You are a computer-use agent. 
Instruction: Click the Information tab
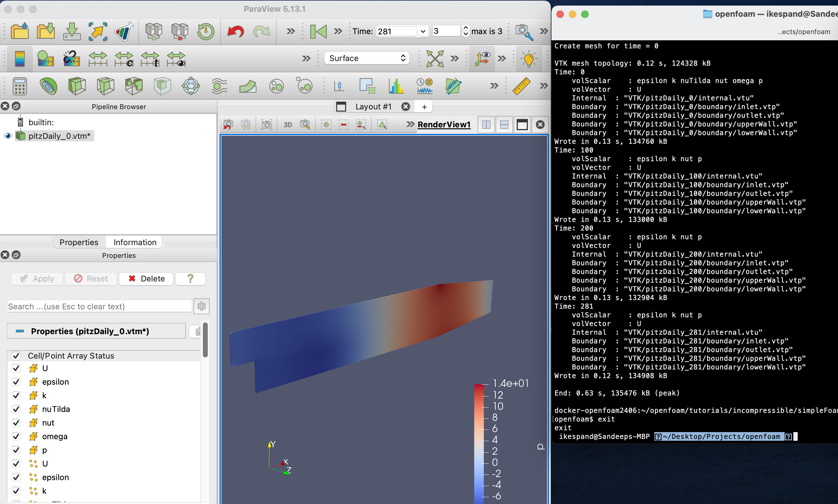134,242
